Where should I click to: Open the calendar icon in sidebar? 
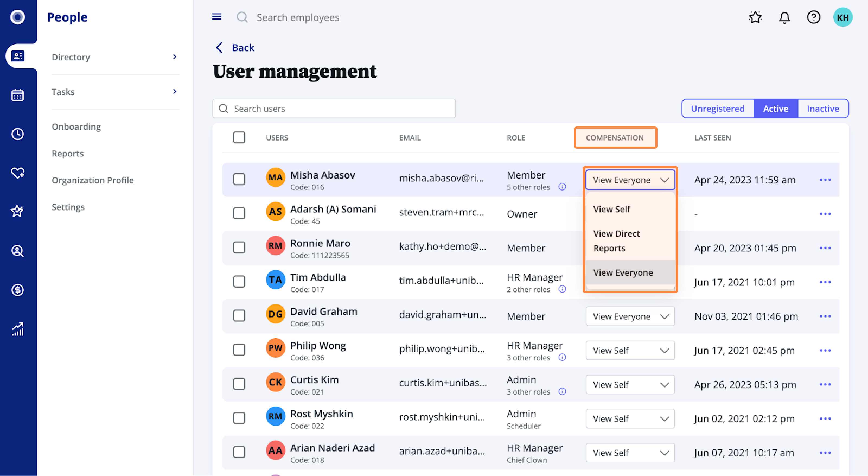coord(18,96)
